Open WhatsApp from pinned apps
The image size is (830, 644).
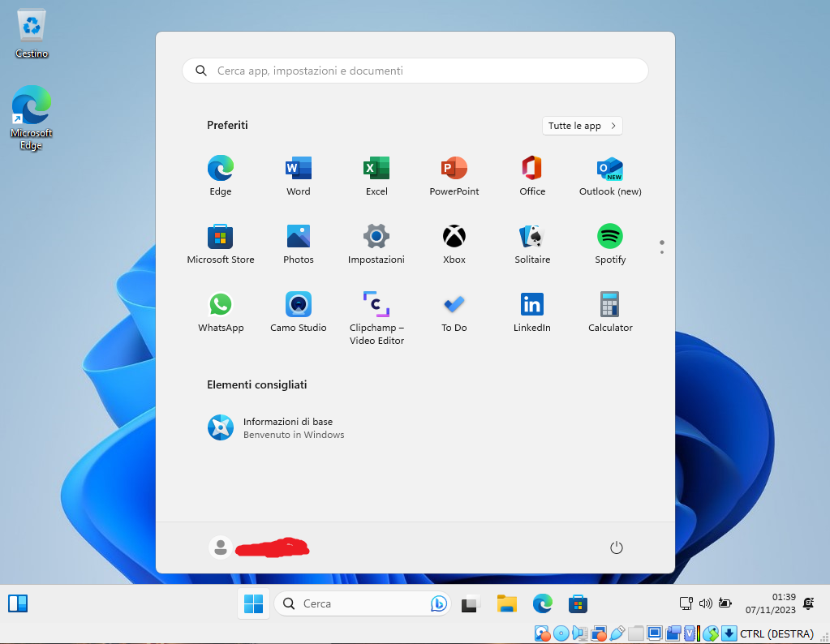[x=220, y=313]
